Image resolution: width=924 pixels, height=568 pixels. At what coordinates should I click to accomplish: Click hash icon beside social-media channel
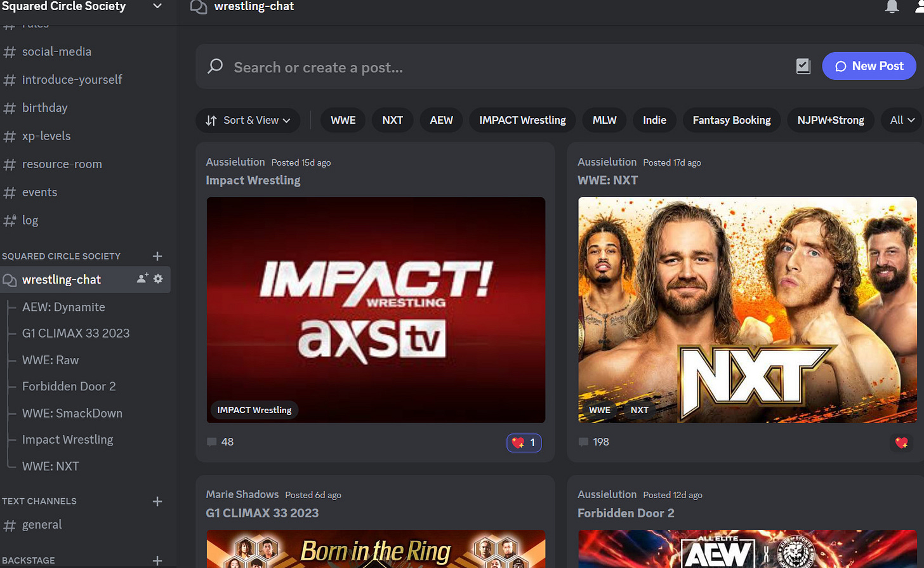coord(10,52)
